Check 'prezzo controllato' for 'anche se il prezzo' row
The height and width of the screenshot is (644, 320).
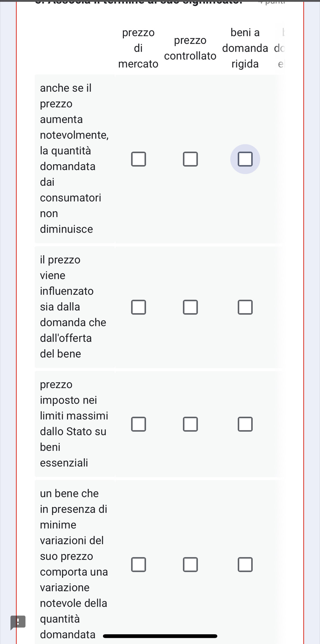[190, 159]
